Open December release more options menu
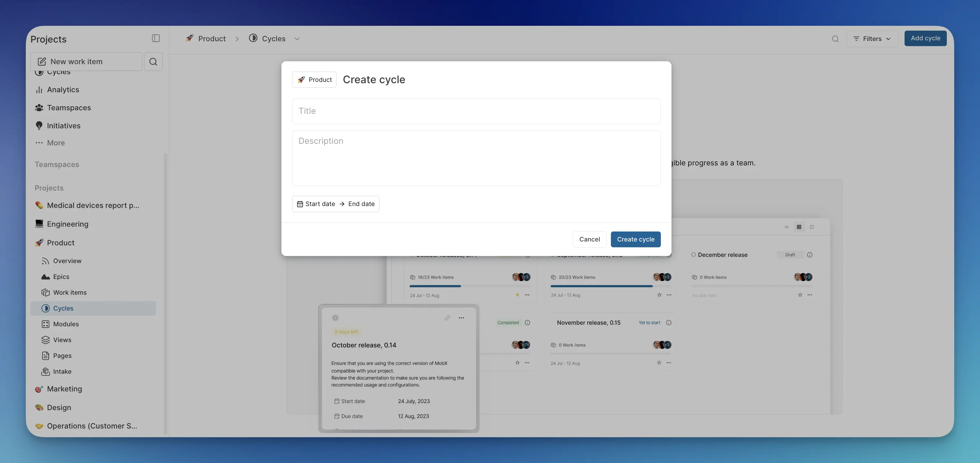Screen dimensions: 980x463 pos(809,295)
